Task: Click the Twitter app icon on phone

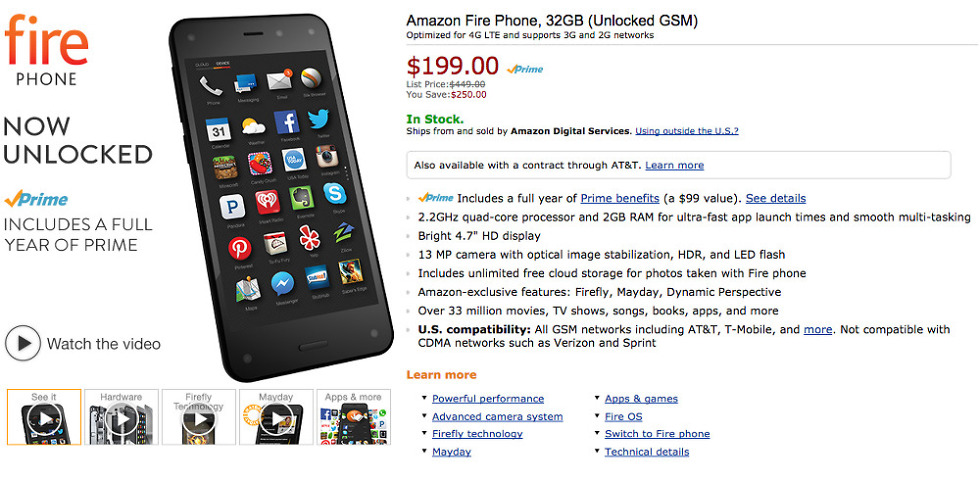Action: (319, 119)
